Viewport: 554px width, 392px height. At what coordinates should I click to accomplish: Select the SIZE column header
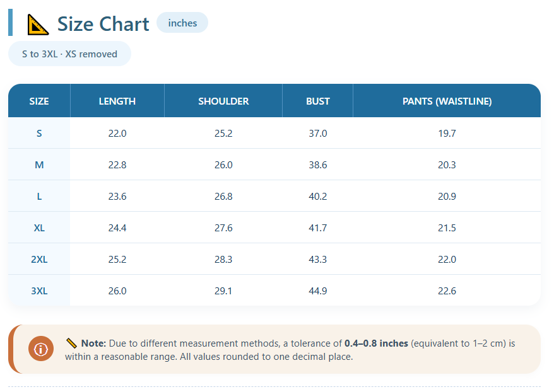39,101
